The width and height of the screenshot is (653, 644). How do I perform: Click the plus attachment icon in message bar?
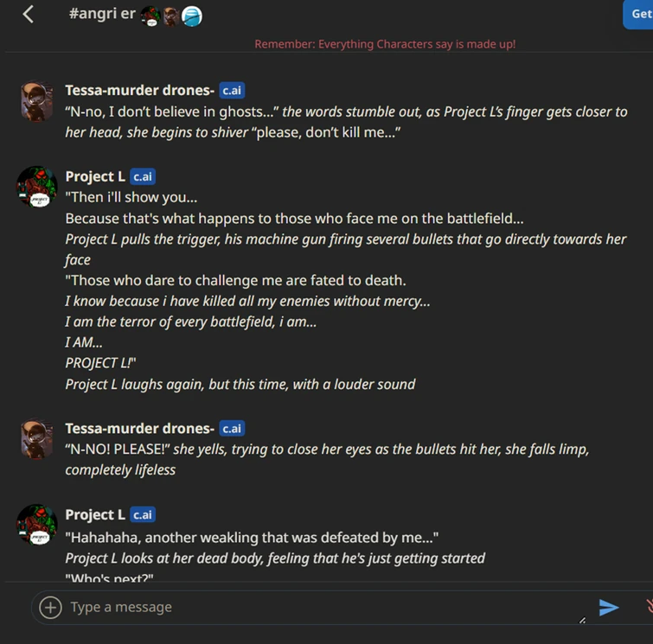[51, 608]
